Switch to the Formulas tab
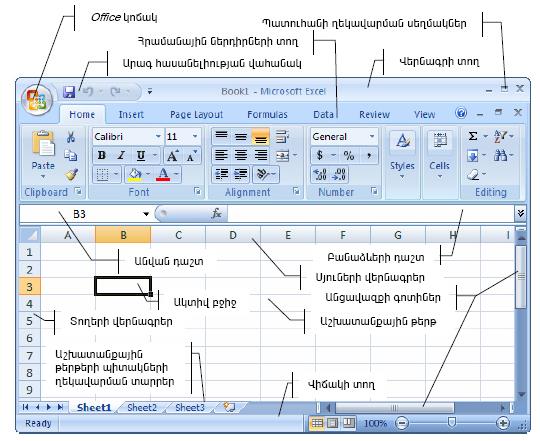Image resolution: width=540 pixels, height=441 pixels. pyautogui.click(x=267, y=114)
